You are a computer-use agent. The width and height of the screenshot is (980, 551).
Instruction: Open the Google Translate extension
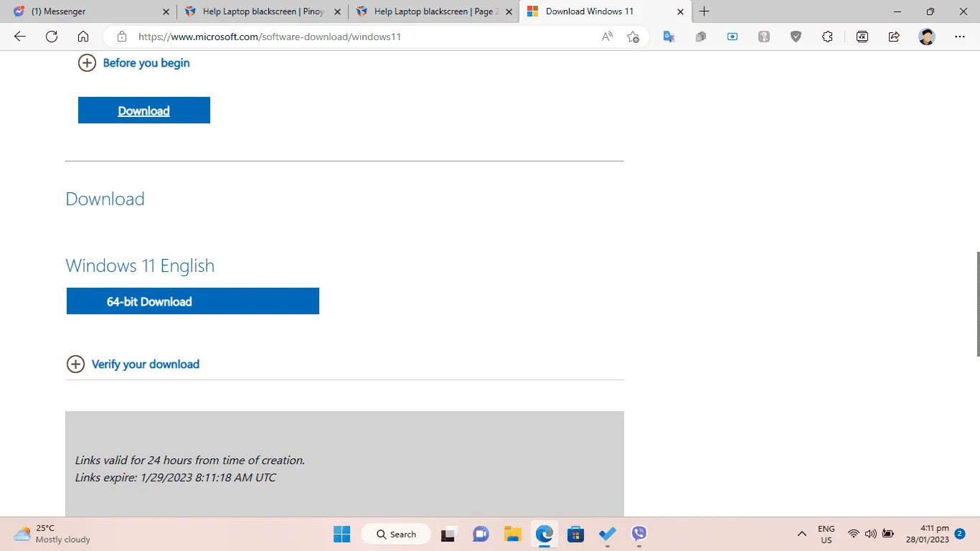pos(669,37)
